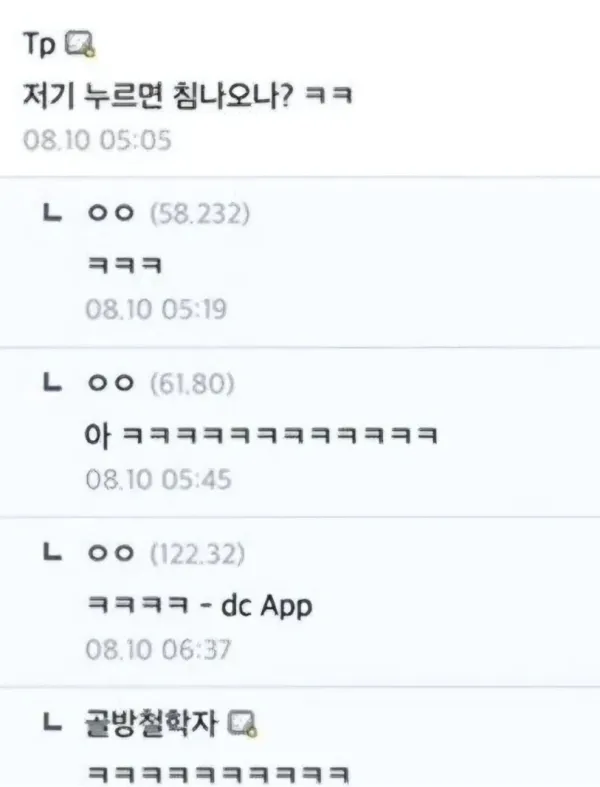Click the ㅋㅋㅋ reply by 58.232

[x=125, y=265]
